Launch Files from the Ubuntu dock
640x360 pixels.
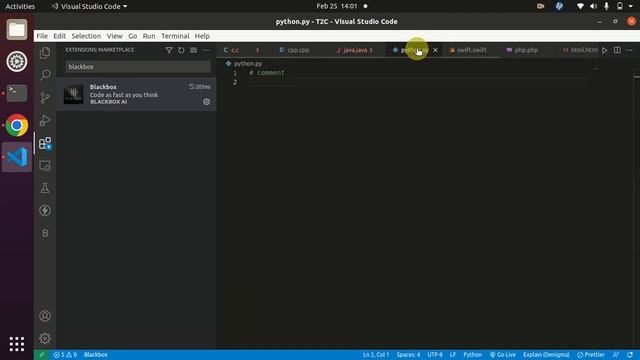[17, 29]
